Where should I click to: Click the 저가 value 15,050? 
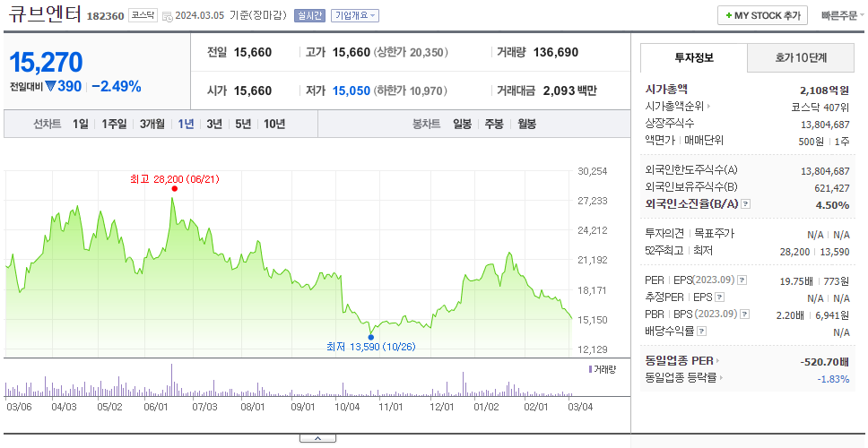coord(351,90)
